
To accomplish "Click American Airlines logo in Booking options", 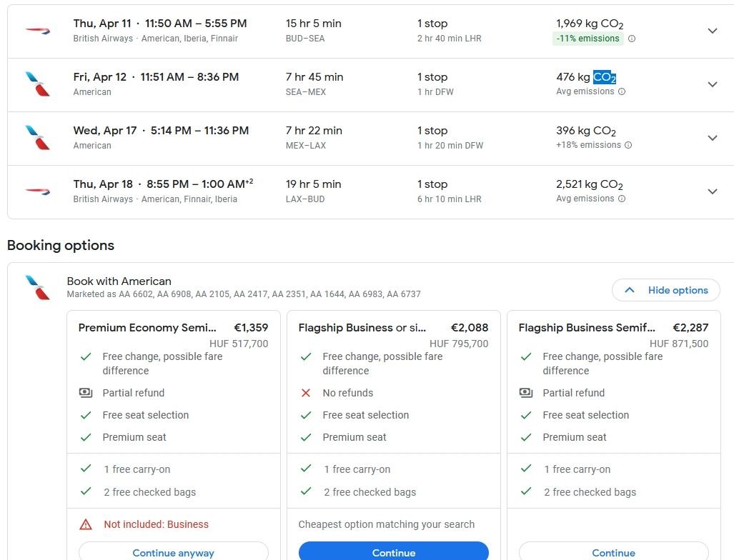I will coord(37,287).
